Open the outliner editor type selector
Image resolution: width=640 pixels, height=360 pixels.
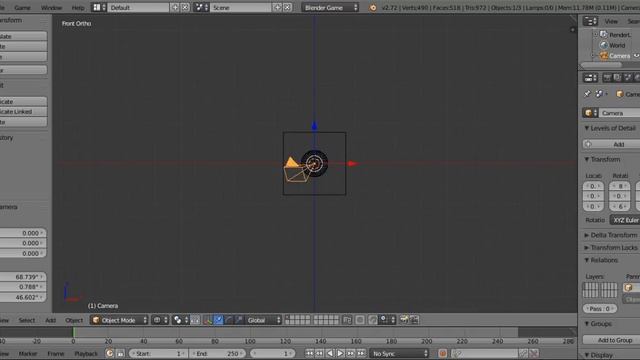(590, 21)
